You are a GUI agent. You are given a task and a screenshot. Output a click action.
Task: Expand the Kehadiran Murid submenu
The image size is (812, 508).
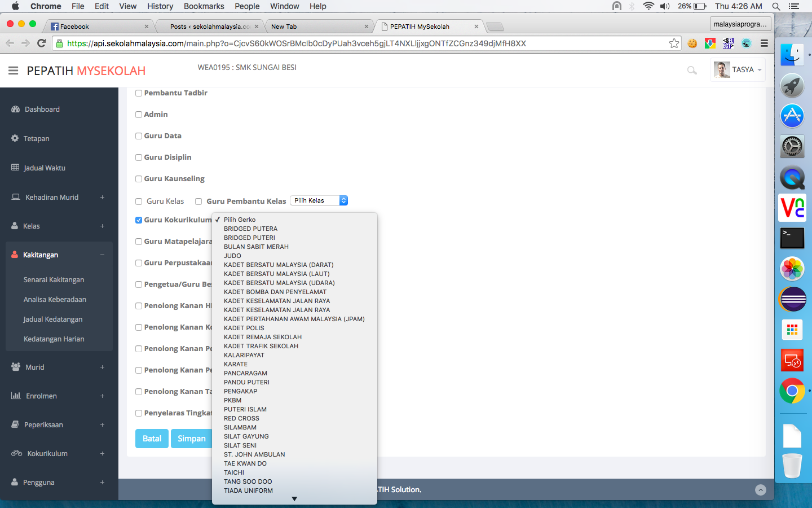[x=102, y=197]
